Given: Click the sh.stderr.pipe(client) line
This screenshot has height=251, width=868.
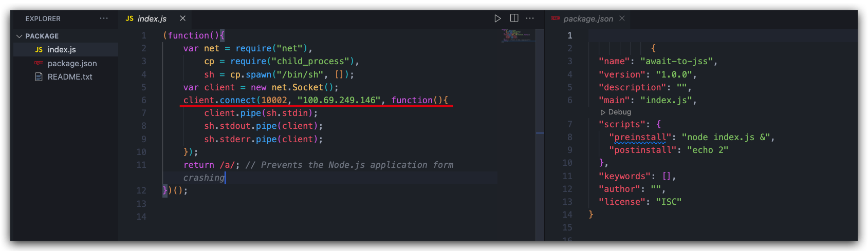Looking at the screenshot, I should tap(263, 139).
